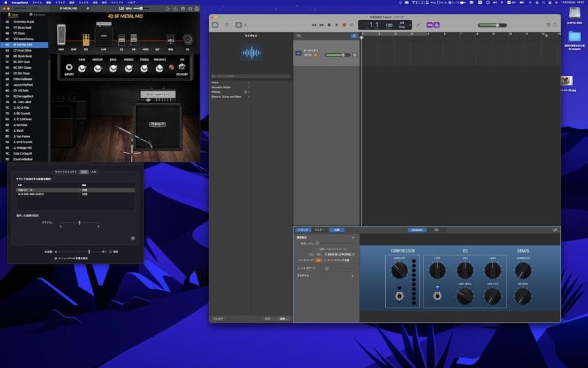Click the speaker output icon in signal chain
588x368 pixels.
(x=188, y=39)
